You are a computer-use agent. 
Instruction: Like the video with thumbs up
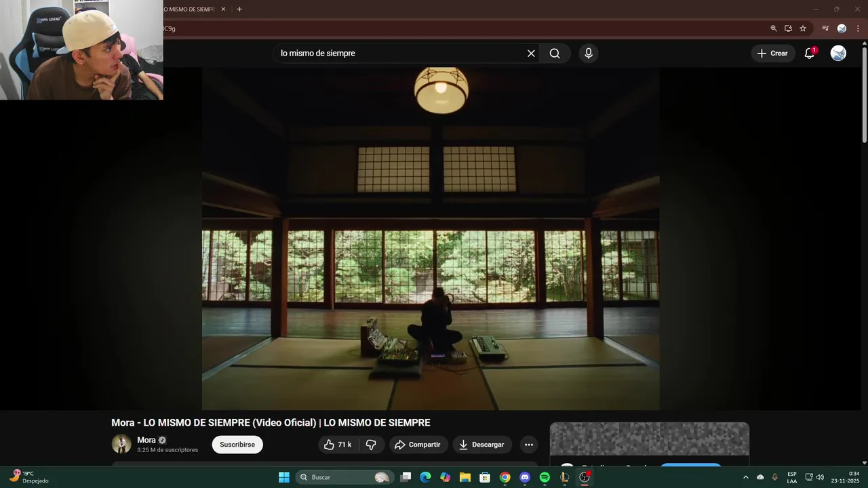coord(337,445)
